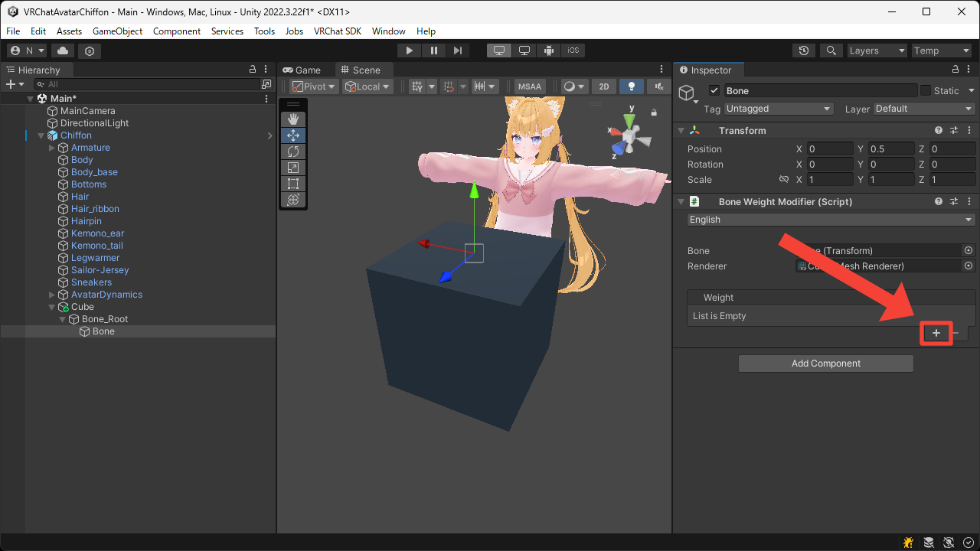Lock the Inspector panel
980x551 pixels.
(957, 70)
